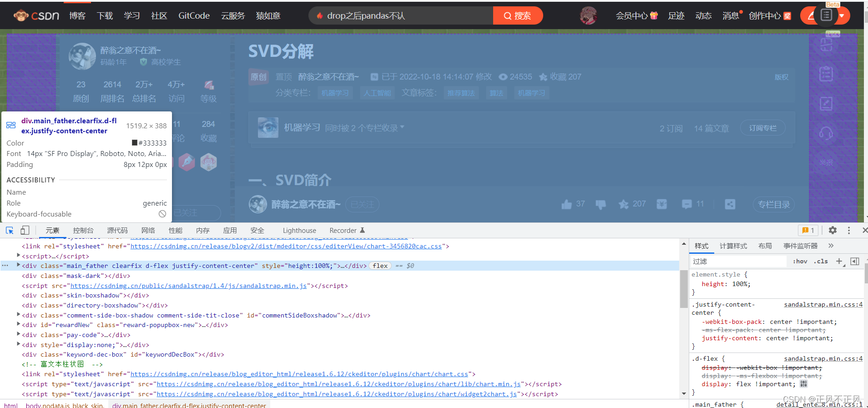Click the three-dot actions on selected DOM row
868x408 pixels.
tap(5, 266)
